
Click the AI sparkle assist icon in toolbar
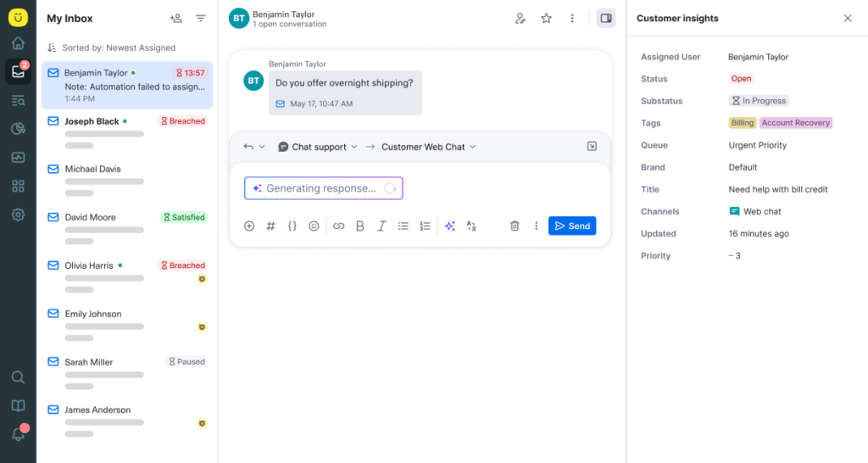(x=450, y=226)
